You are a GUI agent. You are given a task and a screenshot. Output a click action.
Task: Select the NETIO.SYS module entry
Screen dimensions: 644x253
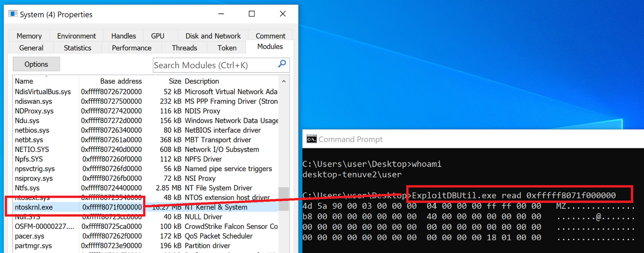32,149
